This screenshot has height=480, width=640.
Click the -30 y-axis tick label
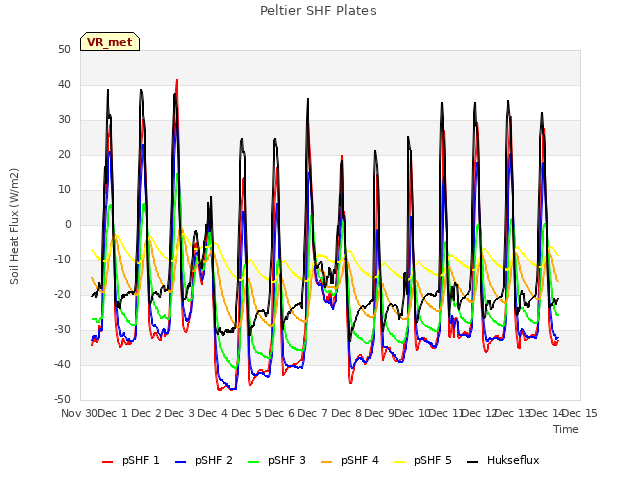[x=63, y=330]
